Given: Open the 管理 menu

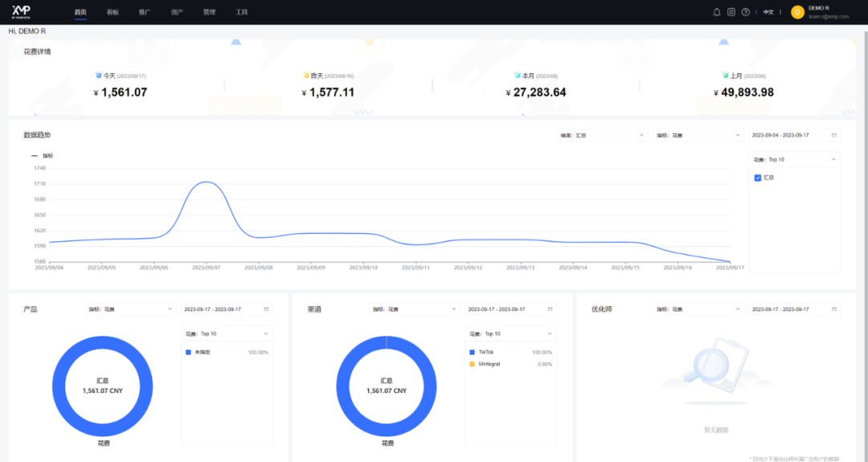Looking at the screenshot, I should point(209,12).
